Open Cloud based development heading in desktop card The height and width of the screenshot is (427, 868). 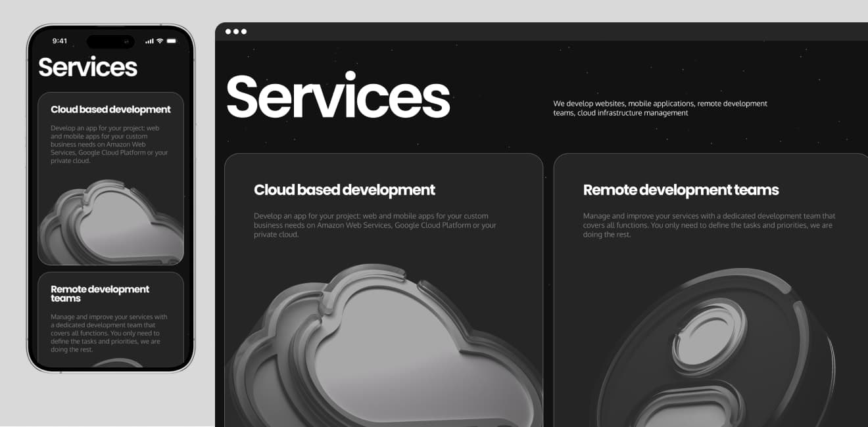pos(345,190)
